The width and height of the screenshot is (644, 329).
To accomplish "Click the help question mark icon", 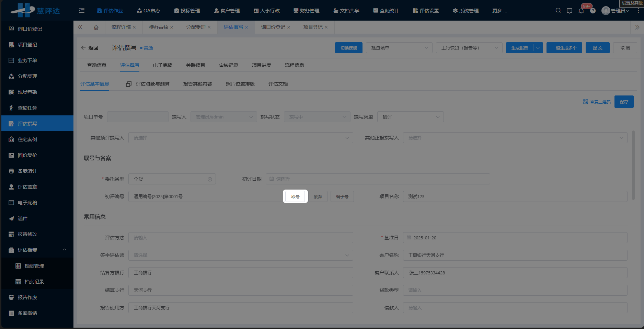I will tap(593, 11).
